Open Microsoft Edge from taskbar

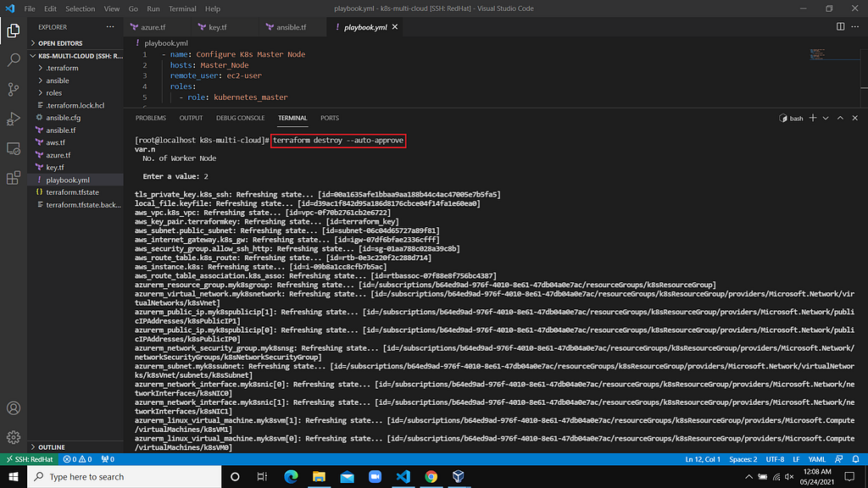[291, 476]
